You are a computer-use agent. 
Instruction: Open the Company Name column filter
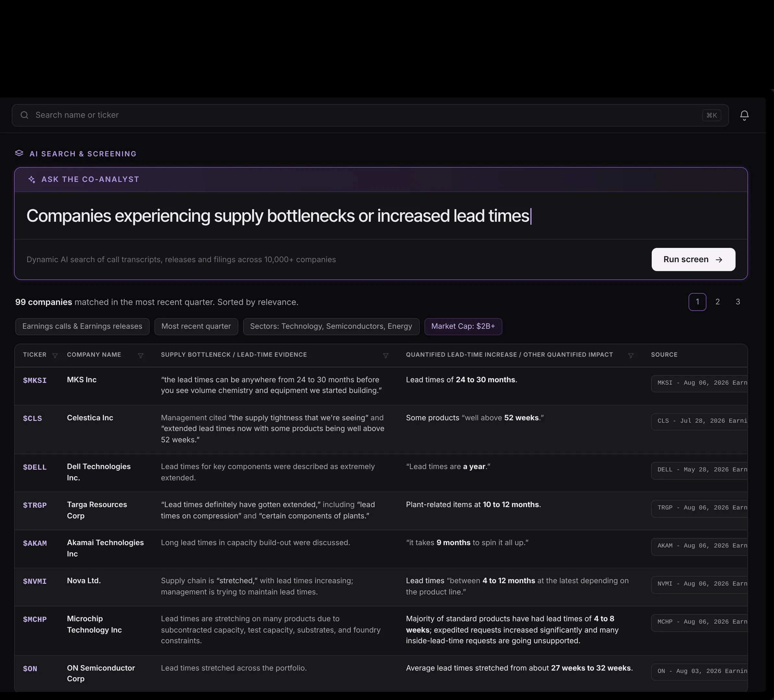pyautogui.click(x=141, y=356)
